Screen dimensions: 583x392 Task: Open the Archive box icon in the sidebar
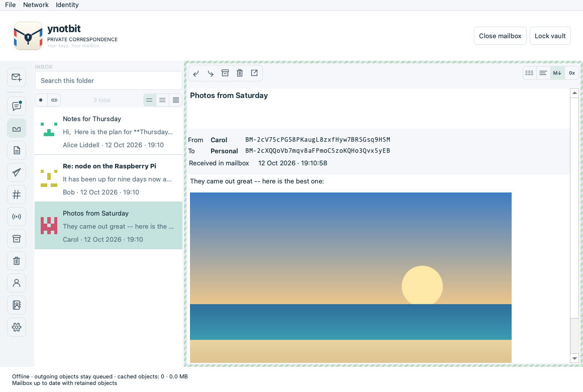pos(17,239)
